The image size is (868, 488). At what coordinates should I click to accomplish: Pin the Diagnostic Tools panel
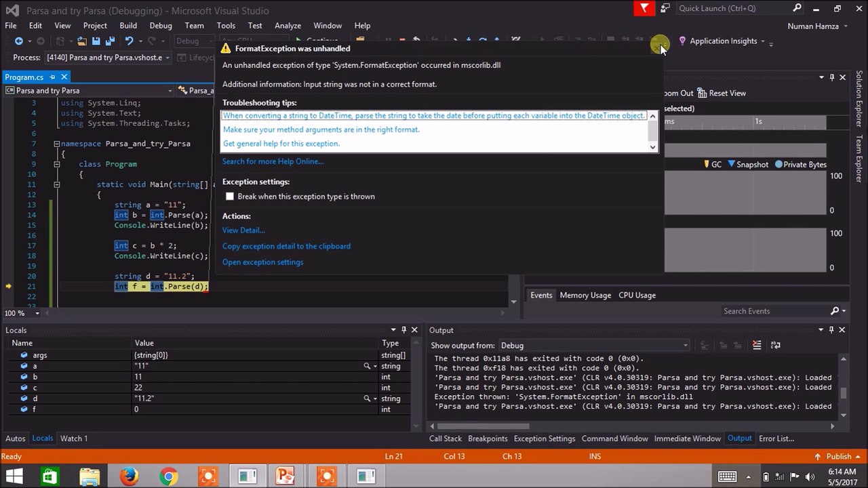coord(831,77)
